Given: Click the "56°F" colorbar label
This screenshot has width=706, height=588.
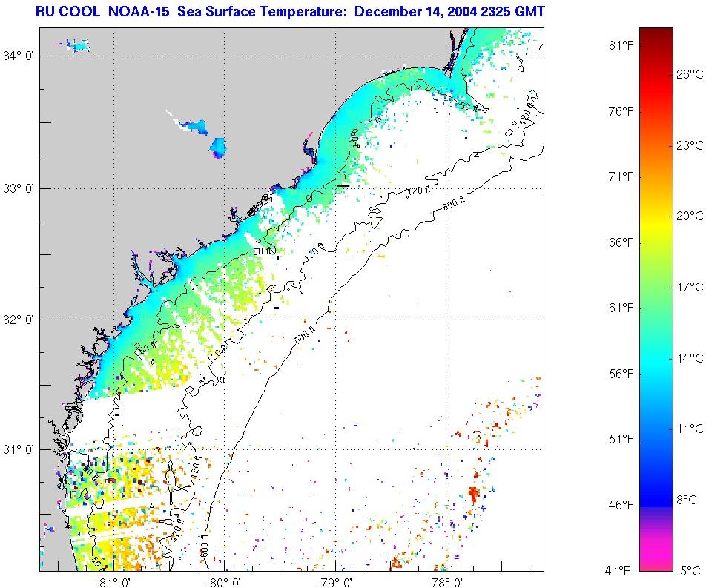Looking at the screenshot, I should click(621, 374).
